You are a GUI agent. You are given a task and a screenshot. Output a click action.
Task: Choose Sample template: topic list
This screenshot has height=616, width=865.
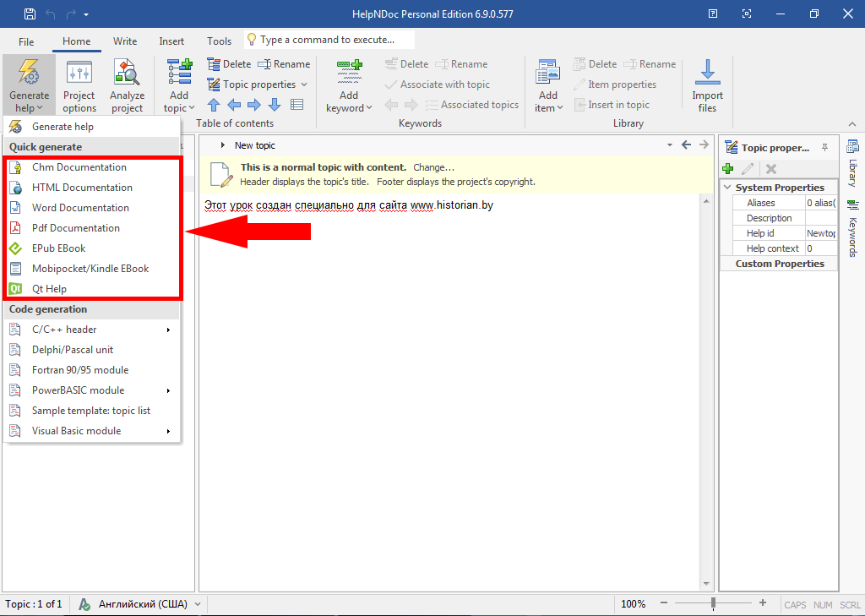(91, 411)
